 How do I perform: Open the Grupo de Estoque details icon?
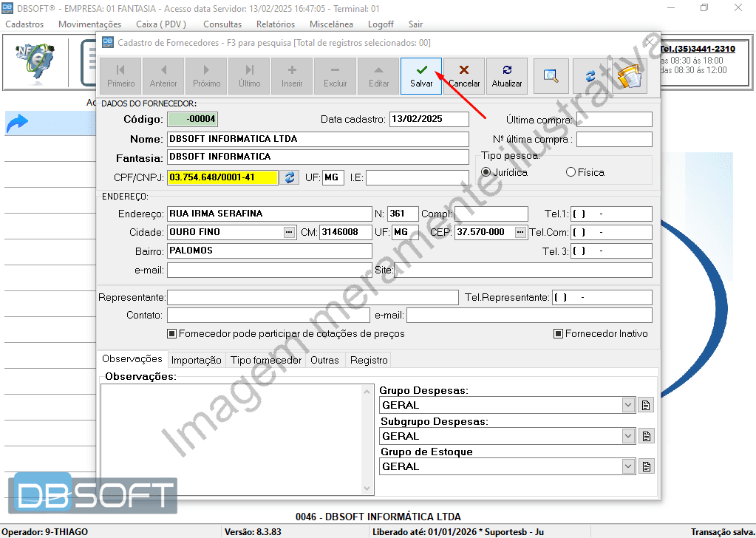click(646, 466)
